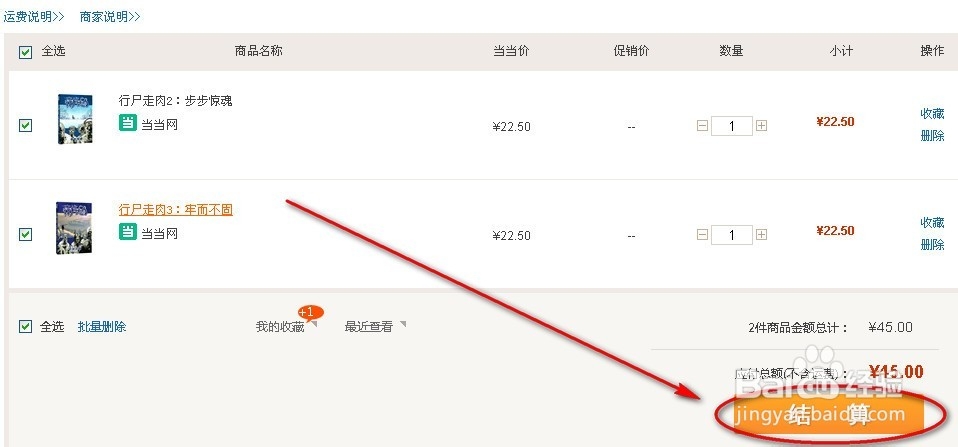Open the 商家说明>> link
This screenshot has width=958, height=447.
point(110,16)
